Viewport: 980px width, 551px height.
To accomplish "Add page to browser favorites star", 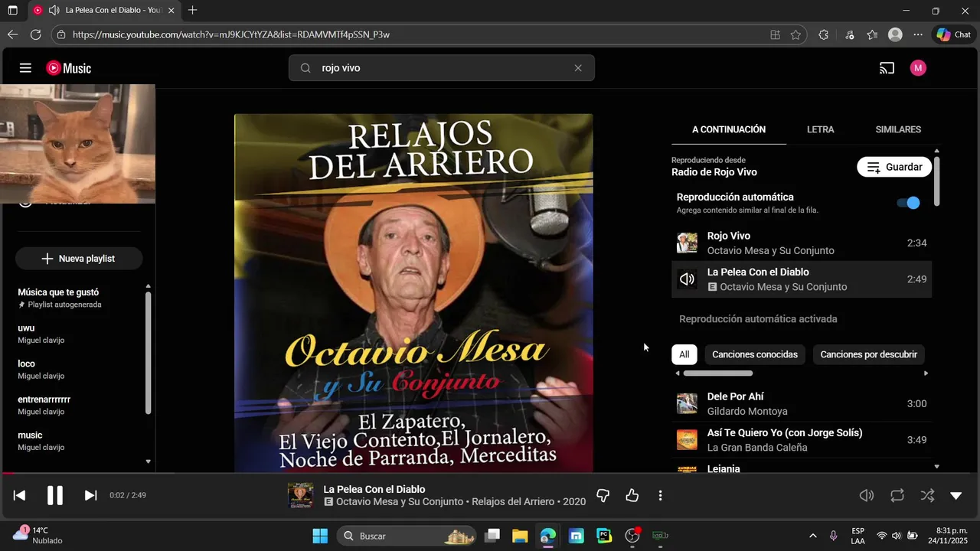I will [x=795, y=34].
